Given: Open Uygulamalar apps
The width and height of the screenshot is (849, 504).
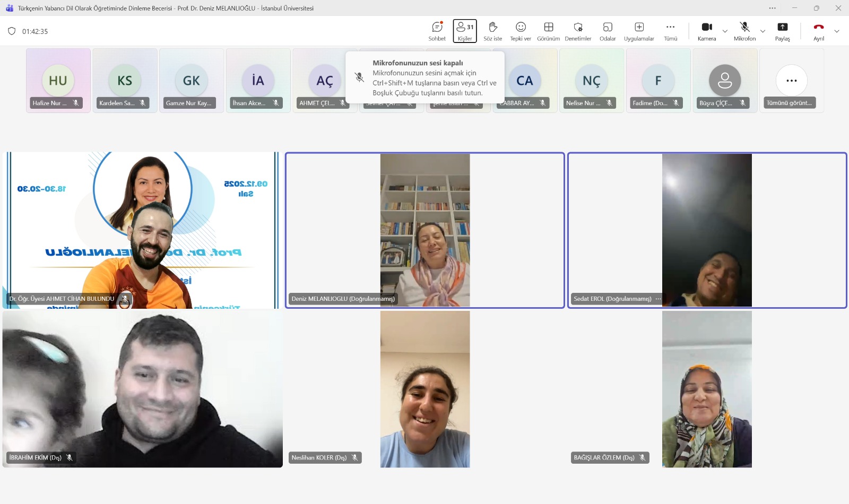Looking at the screenshot, I should (639, 31).
